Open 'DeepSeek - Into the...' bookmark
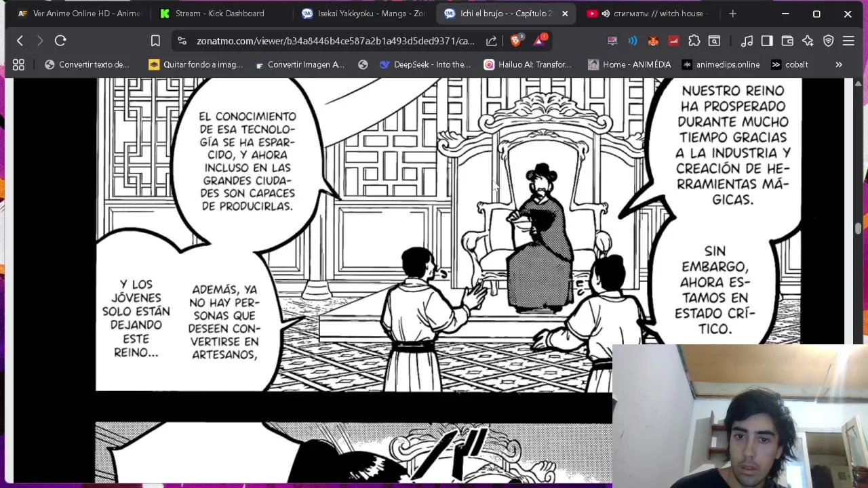Screen dimensions: 868x488 click(425, 64)
